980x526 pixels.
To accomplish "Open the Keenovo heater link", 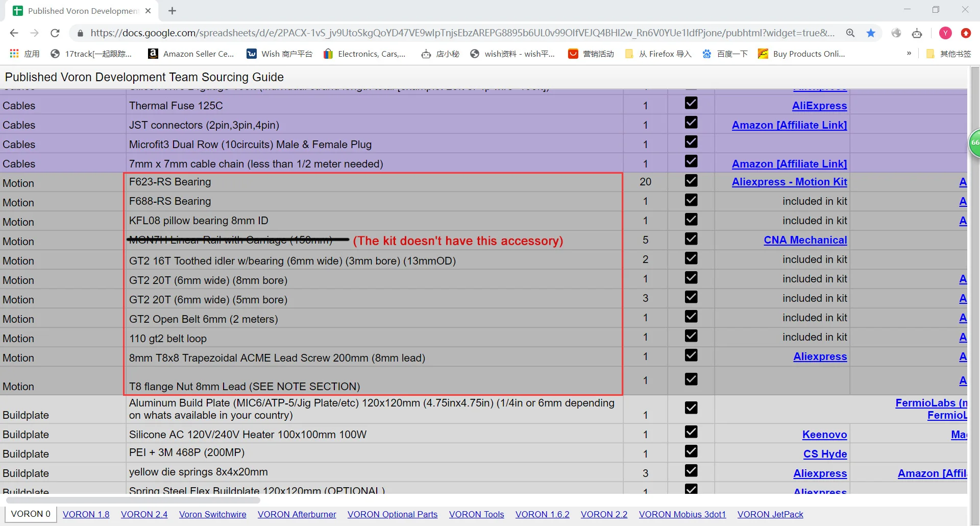I will (x=824, y=435).
